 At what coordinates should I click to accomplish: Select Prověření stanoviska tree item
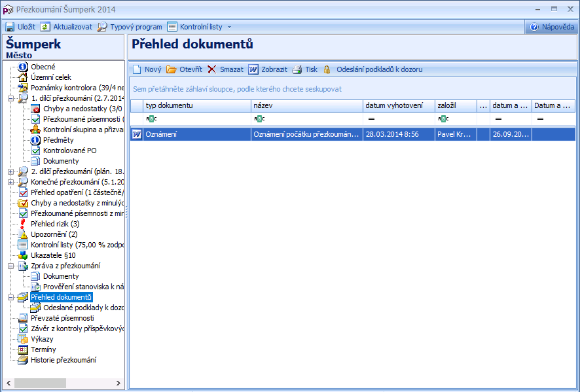tap(83, 287)
